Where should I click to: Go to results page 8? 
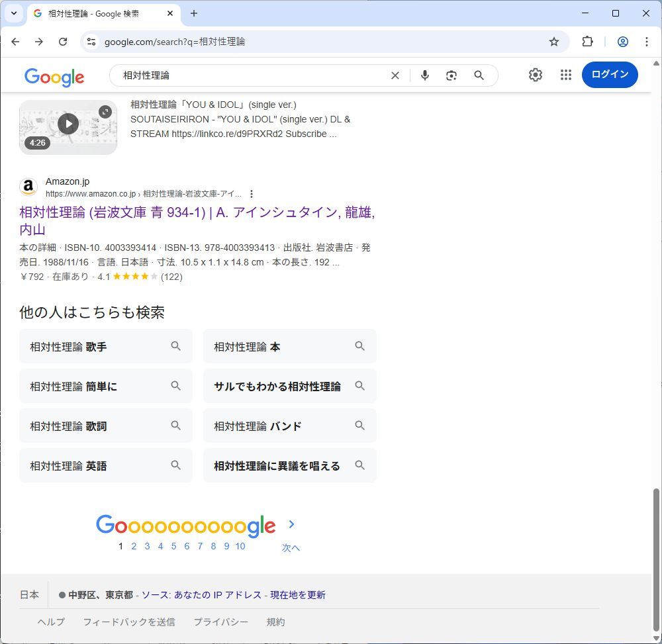point(213,546)
